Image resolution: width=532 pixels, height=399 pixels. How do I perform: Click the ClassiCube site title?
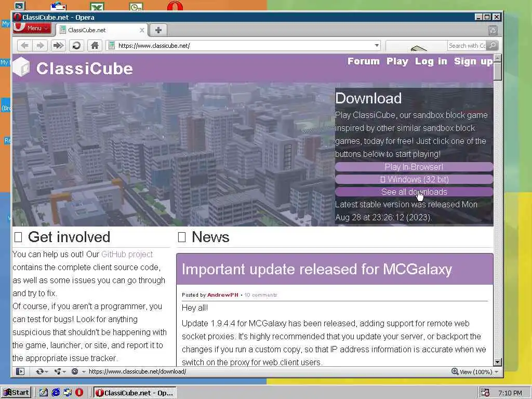(x=85, y=69)
